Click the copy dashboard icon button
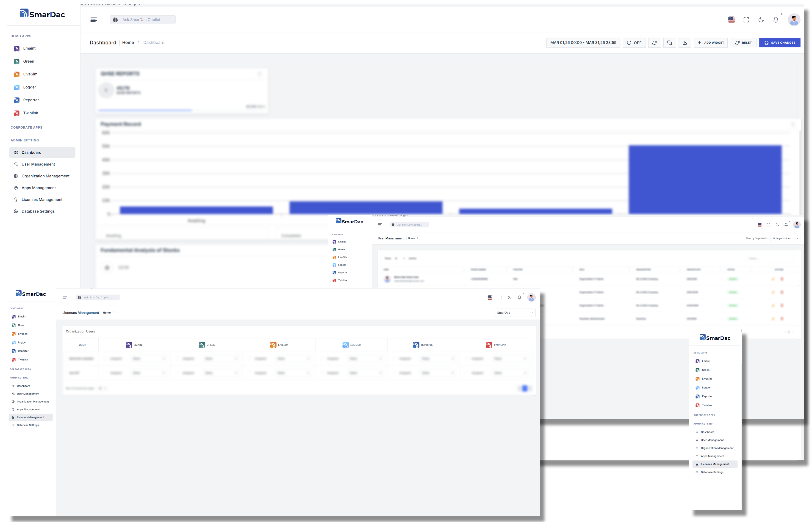This screenshot has width=812, height=522. pos(669,43)
